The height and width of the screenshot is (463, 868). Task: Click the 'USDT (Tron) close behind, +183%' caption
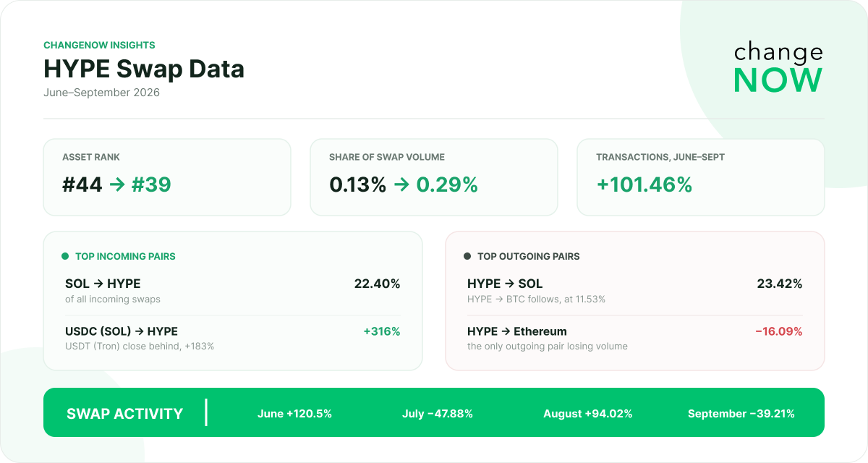(x=140, y=347)
